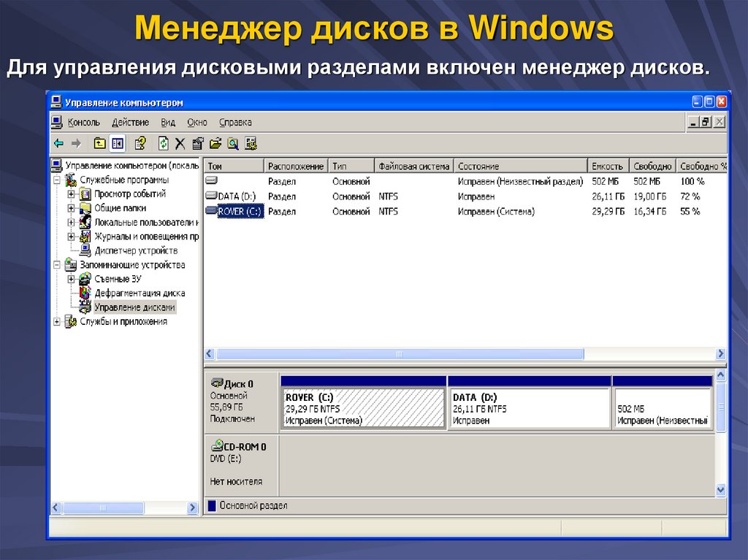Viewport: 748px width, 560px height.
Task: Expand the Локальные пользователи node
Action: click(x=71, y=222)
